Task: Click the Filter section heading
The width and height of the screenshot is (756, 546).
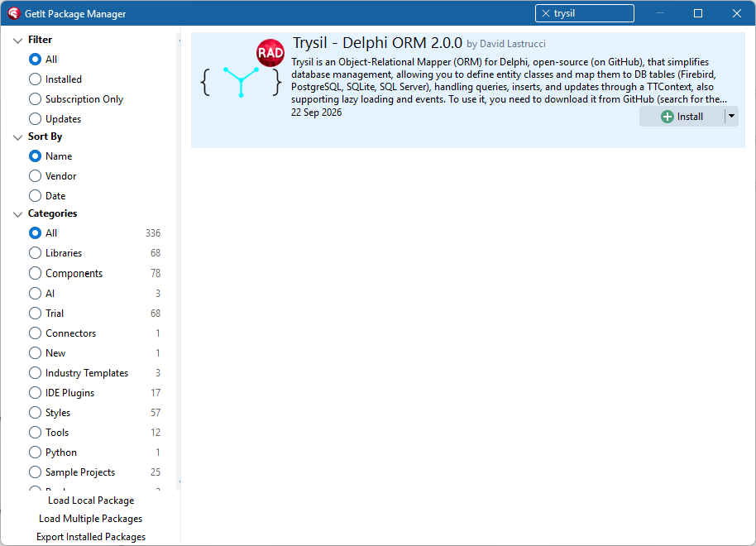Action: click(x=40, y=40)
